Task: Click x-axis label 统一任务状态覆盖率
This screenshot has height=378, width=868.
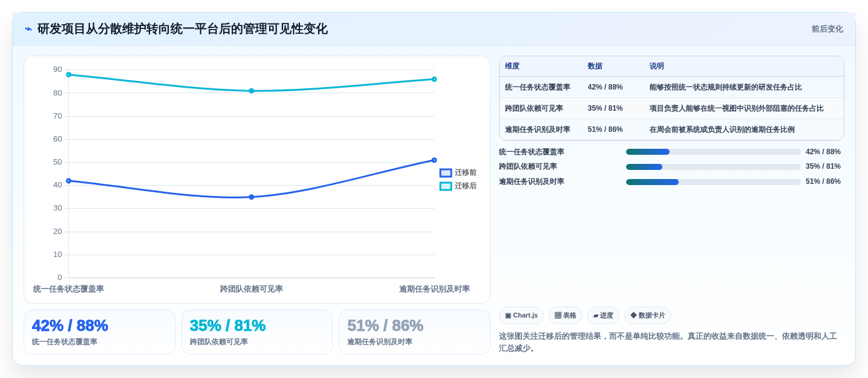Action: tap(68, 289)
